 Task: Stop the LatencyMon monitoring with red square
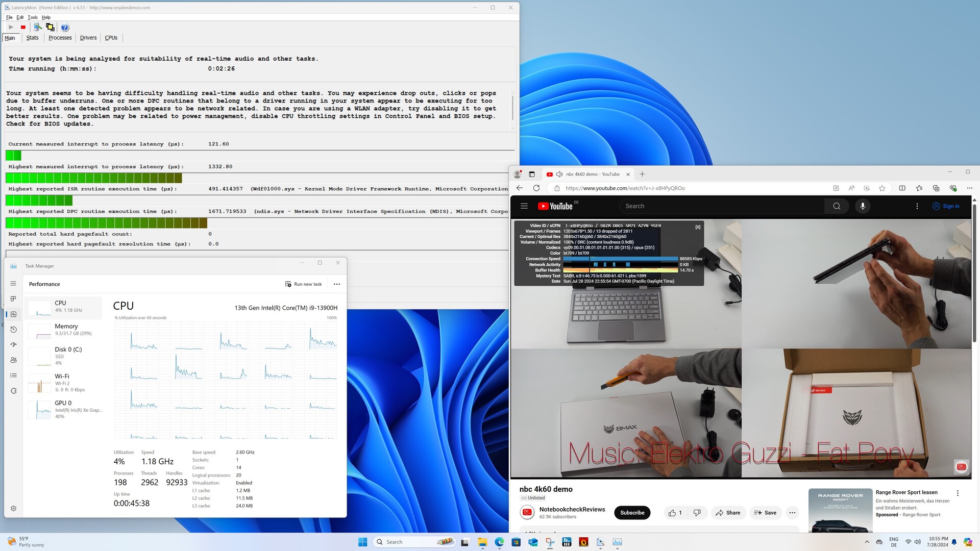coord(23,28)
